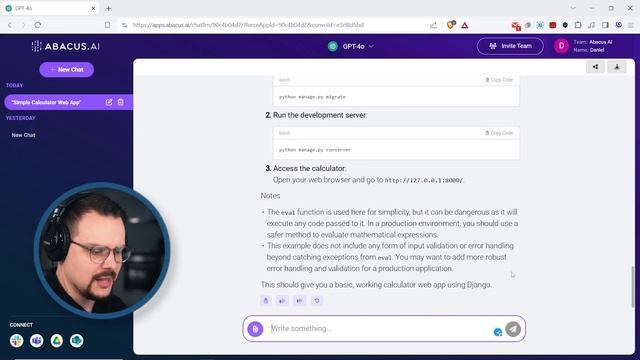Open Brave Rewards triangle icon
Image resolution: width=640 pixels, height=360 pixels.
[x=465, y=25]
